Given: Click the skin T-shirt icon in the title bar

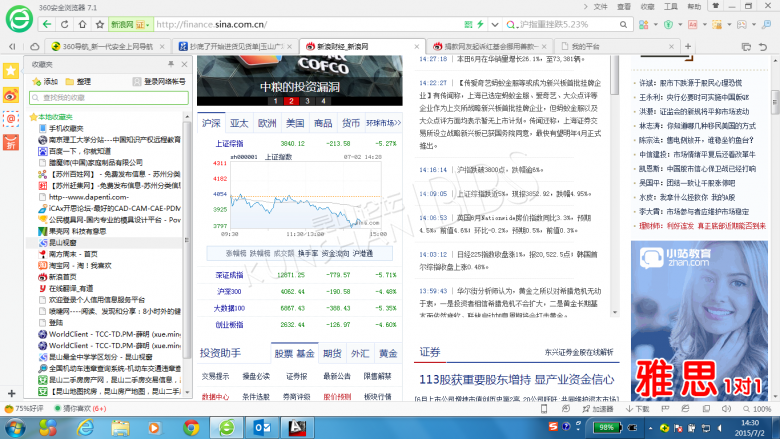Looking at the screenshot, I should coord(716,6).
